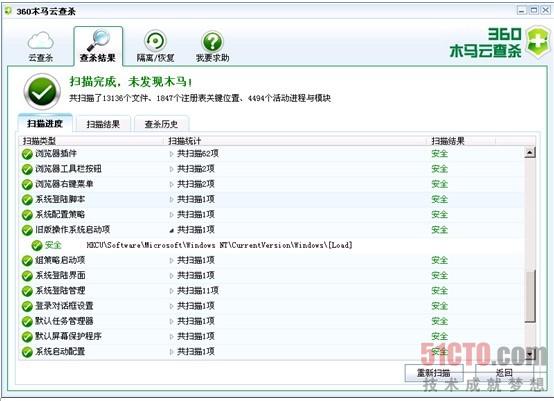Switch to the 扫描进度 tab
554x401 pixels.
pos(45,123)
